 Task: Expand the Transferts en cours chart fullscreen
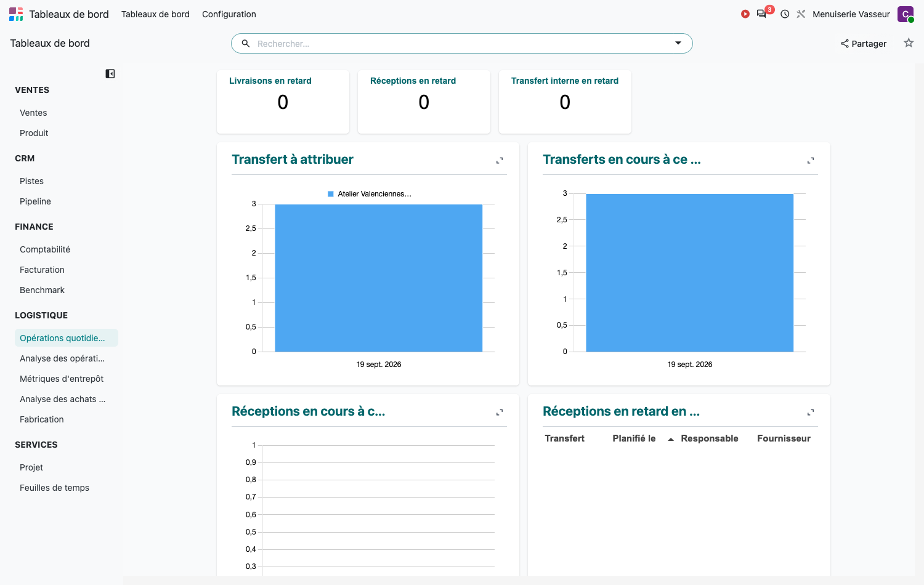(811, 161)
